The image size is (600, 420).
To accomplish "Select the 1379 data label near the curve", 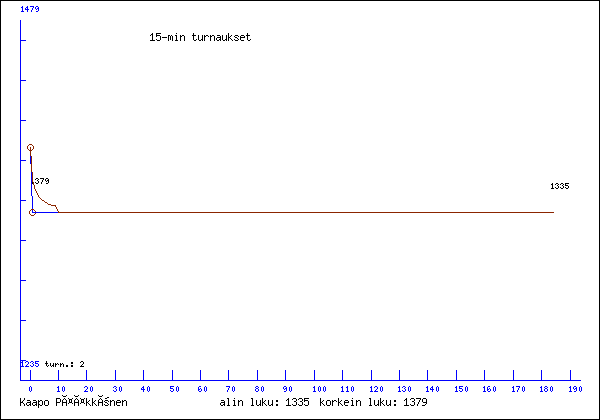I will [40, 181].
